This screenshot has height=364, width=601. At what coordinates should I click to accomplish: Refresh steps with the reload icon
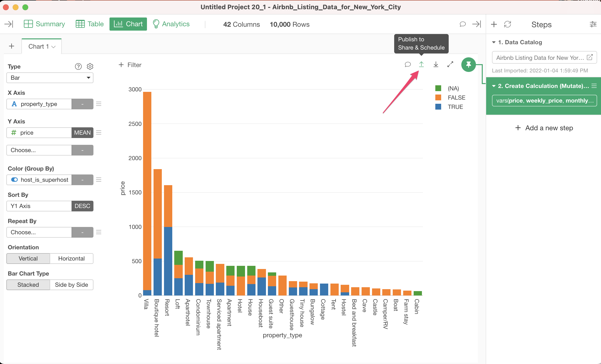[507, 24]
